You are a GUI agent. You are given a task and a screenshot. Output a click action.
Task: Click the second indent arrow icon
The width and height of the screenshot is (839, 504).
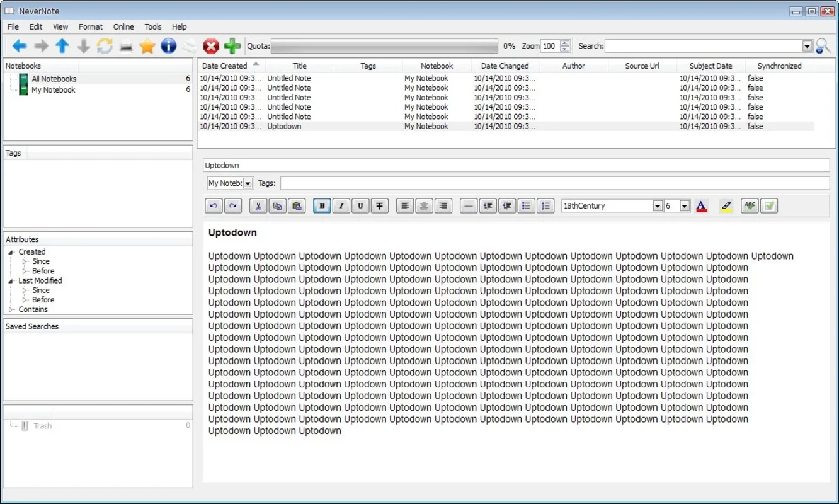click(507, 205)
